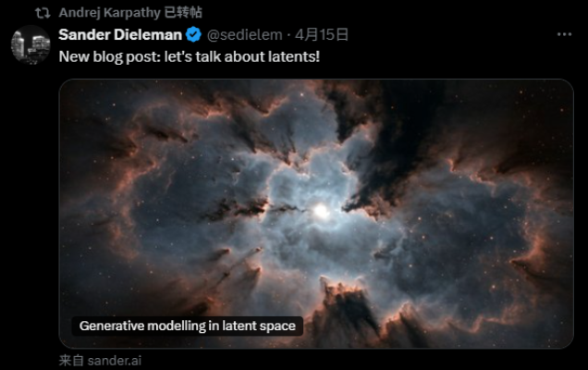Screen dimensions: 588x370
Task: Click 'Karpathy' surname in the repost line
Action: [132, 13]
